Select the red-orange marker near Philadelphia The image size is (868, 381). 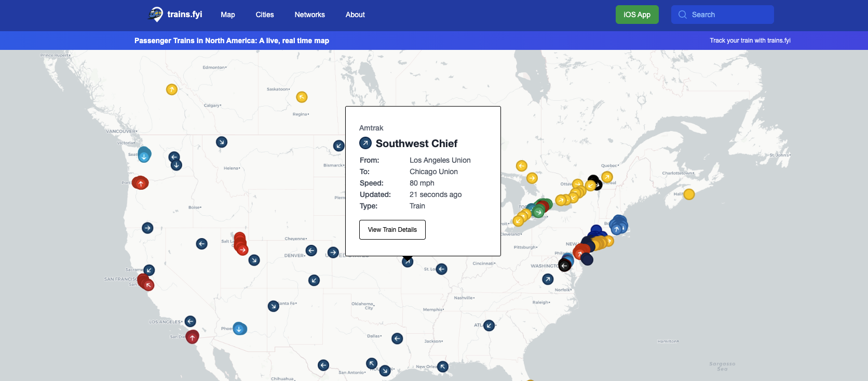click(580, 254)
